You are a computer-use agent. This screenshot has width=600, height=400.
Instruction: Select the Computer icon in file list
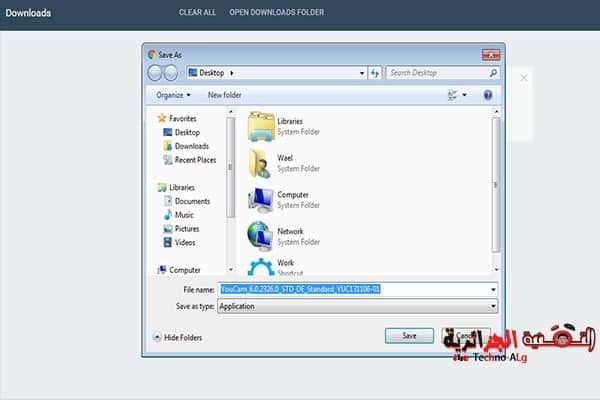pyautogui.click(x=261, y=199)
